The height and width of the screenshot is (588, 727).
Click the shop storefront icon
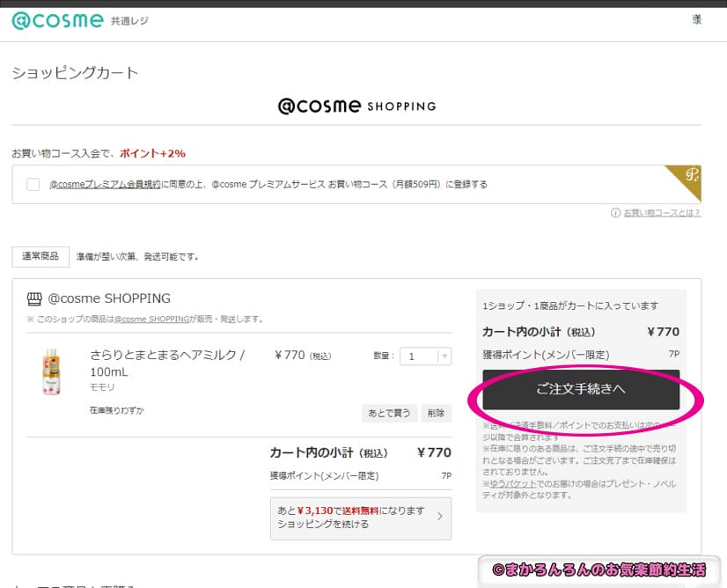[x=35, y=298]
